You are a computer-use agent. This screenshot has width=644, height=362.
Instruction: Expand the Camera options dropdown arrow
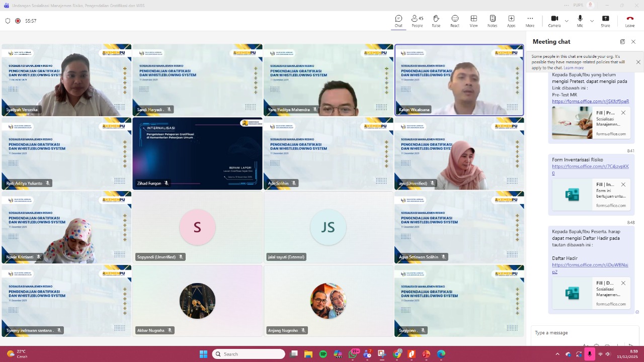coord(567,21)
